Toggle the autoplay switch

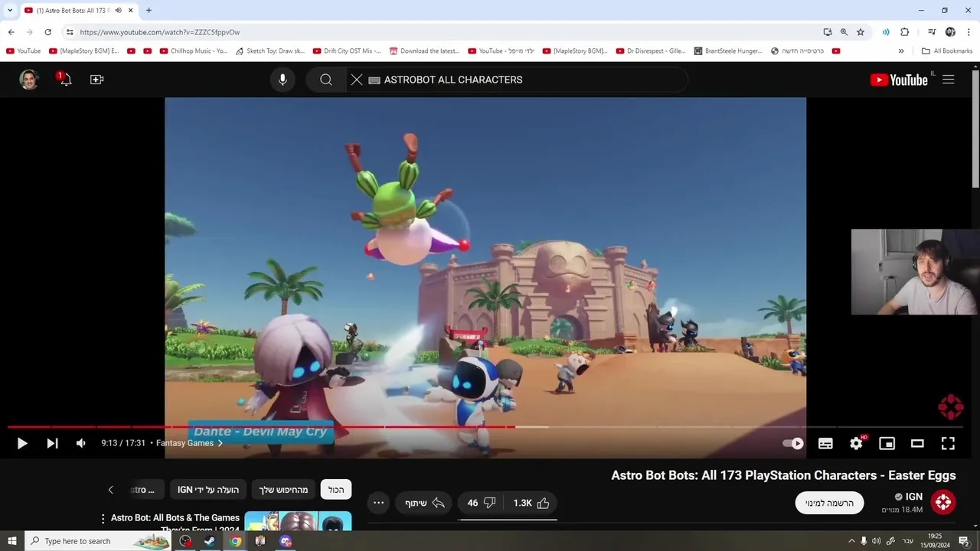(793, 443)
